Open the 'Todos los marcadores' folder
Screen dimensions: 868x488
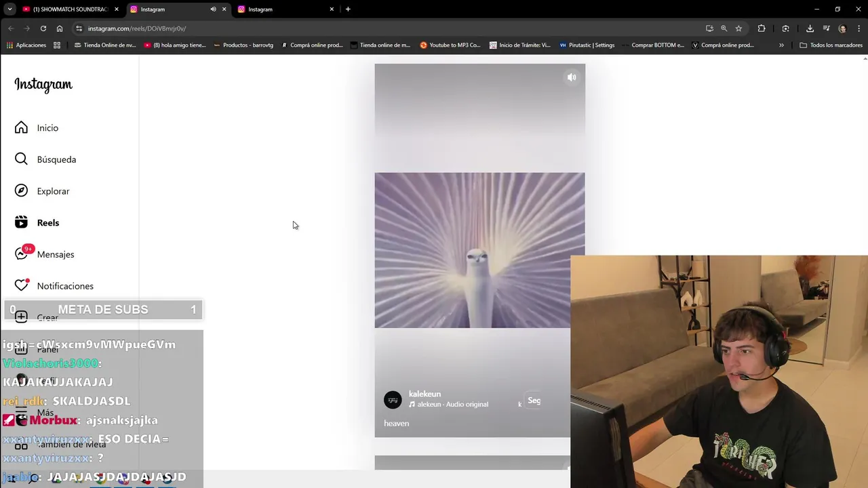click(x=831, y=45)
